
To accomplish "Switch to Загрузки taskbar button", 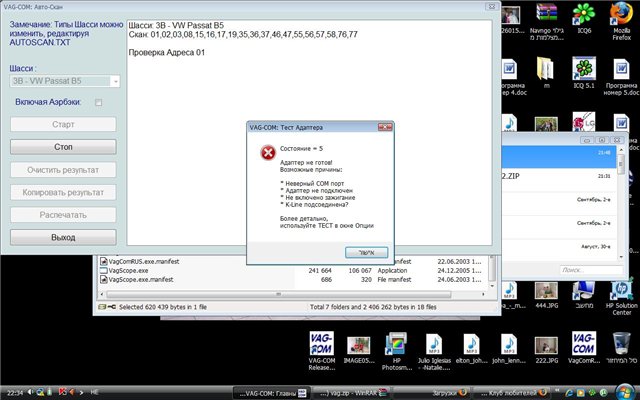I will pos(432,393).
